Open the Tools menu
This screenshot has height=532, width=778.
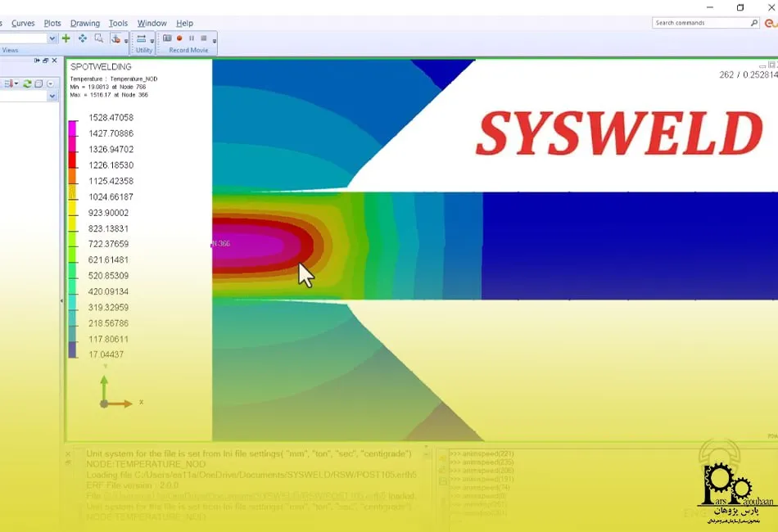click(118, 23)
